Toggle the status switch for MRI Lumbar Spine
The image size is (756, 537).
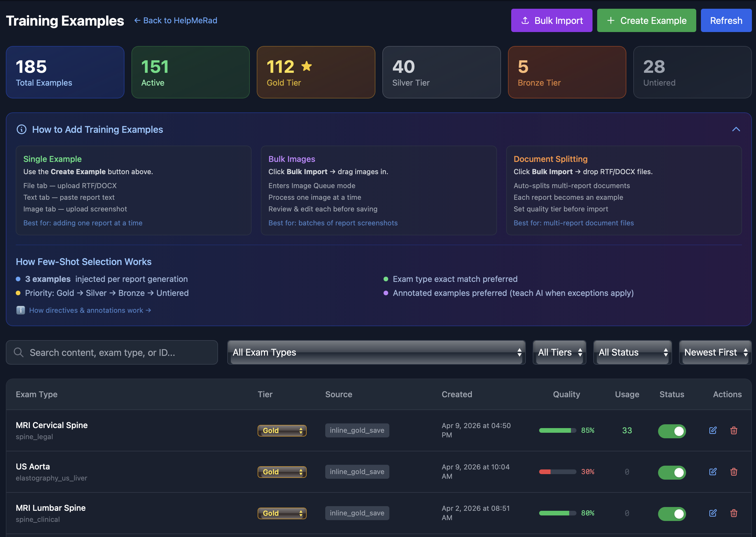point(672,513)
